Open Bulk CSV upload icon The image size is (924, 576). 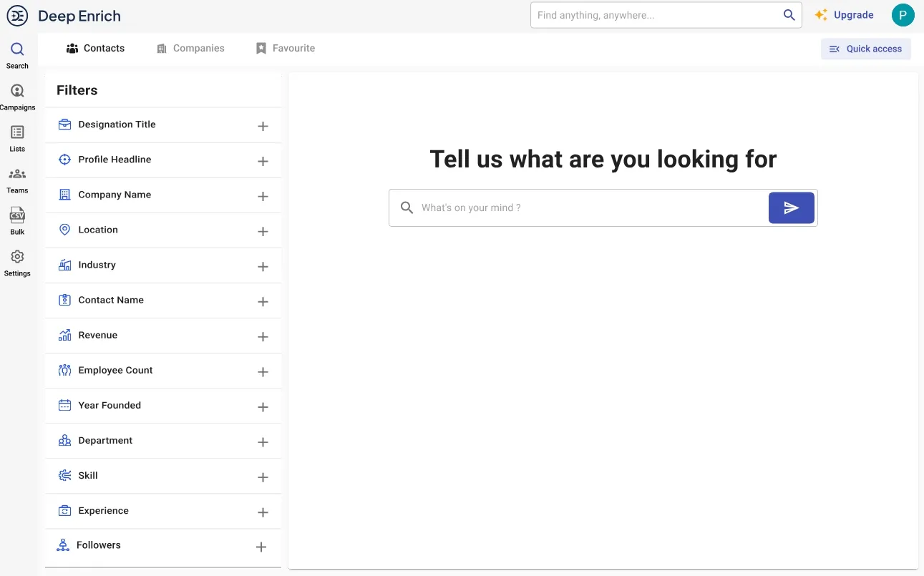click(17, 216)
